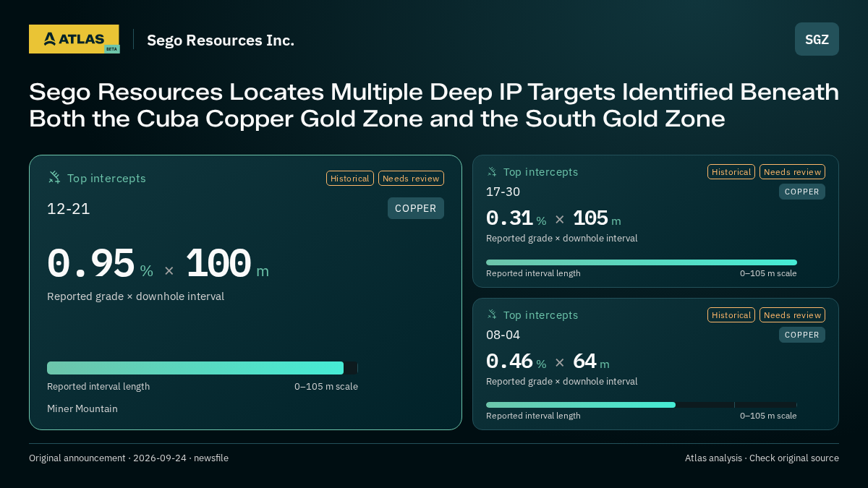Image resolution: width=868 pixels, height=488 pixels.
Task: Click the Top intercepts title in the 08-04 card
Action: pyautogui.click(x=540, y=315)
